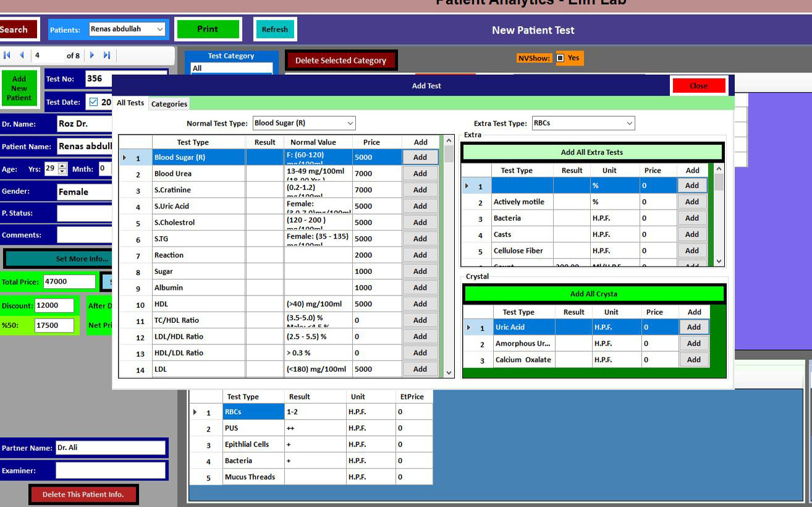Click the Test No field 356
The height and width of the screenshot is (507, 812).
pyautogui.click(x=98, y=79)
